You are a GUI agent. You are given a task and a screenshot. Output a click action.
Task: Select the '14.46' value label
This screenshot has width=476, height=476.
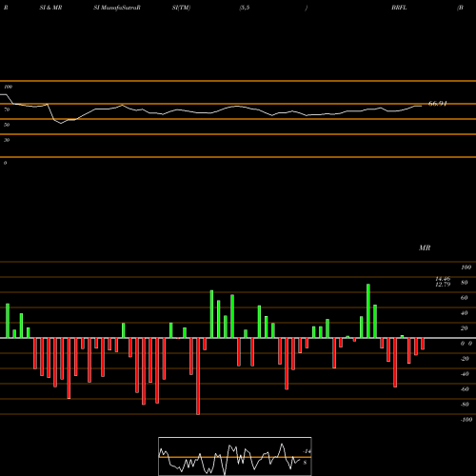pos(443,279)
